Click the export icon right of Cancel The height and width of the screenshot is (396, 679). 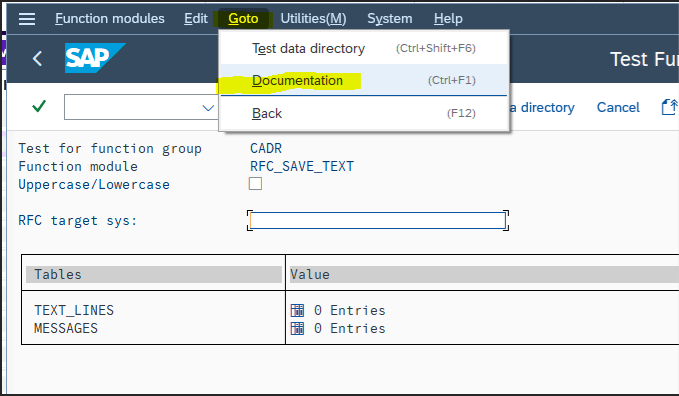click(x=669, y=107)
